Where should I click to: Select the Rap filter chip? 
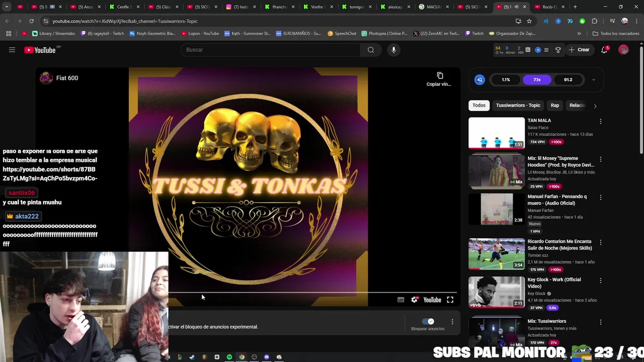(x=555, y=106)
